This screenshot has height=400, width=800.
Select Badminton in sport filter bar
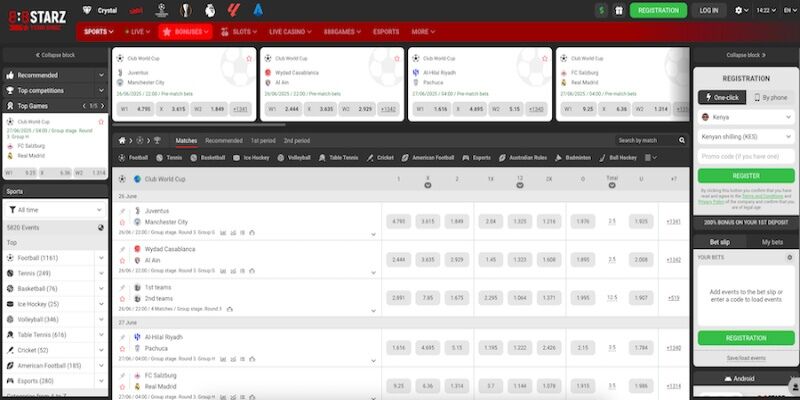click(573, 158)
